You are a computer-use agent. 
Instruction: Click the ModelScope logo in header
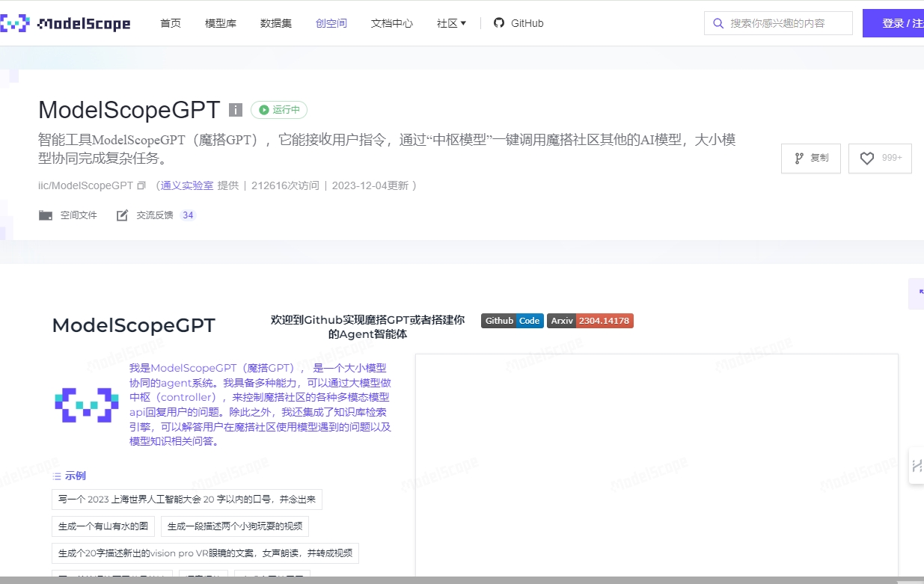(65, 23)
